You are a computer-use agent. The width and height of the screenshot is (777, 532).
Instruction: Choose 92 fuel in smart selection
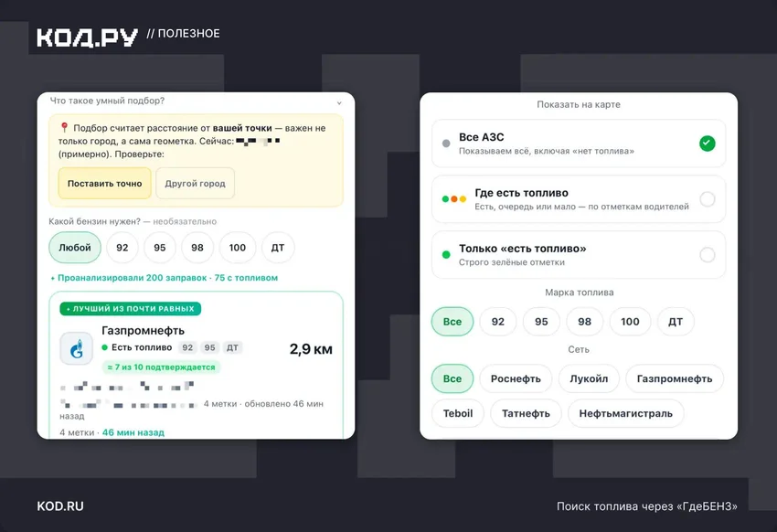(x=122, y=247)
